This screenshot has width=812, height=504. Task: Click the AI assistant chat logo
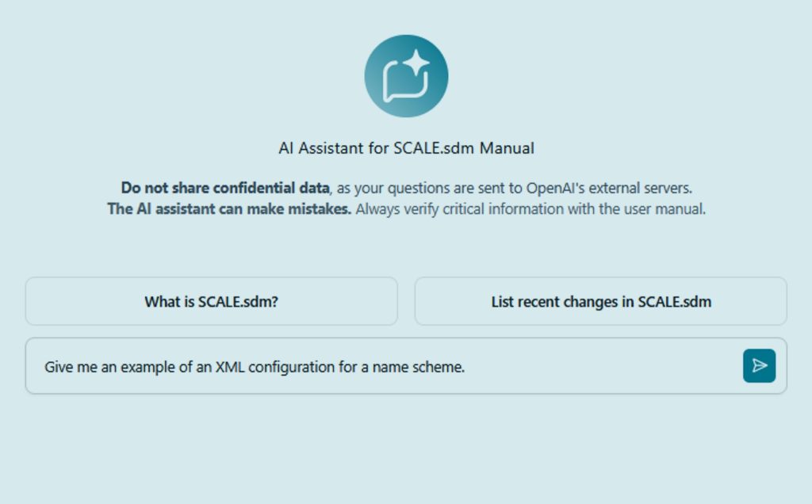(406, 76)
